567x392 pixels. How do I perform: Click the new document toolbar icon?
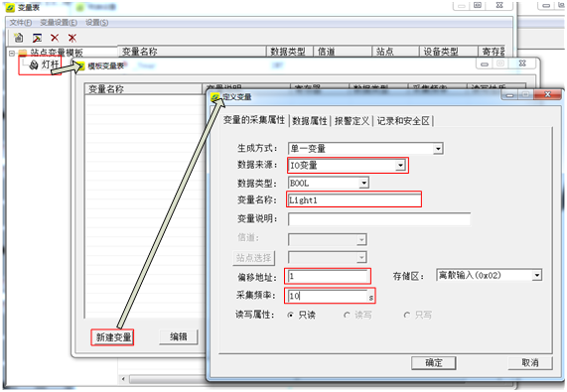coord(18,38)
